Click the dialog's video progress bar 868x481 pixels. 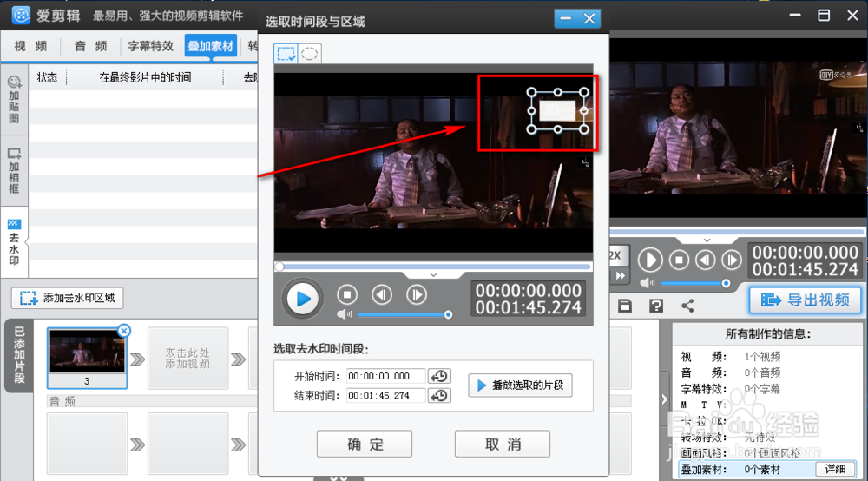pyautogui.click(x=433, y=267)
